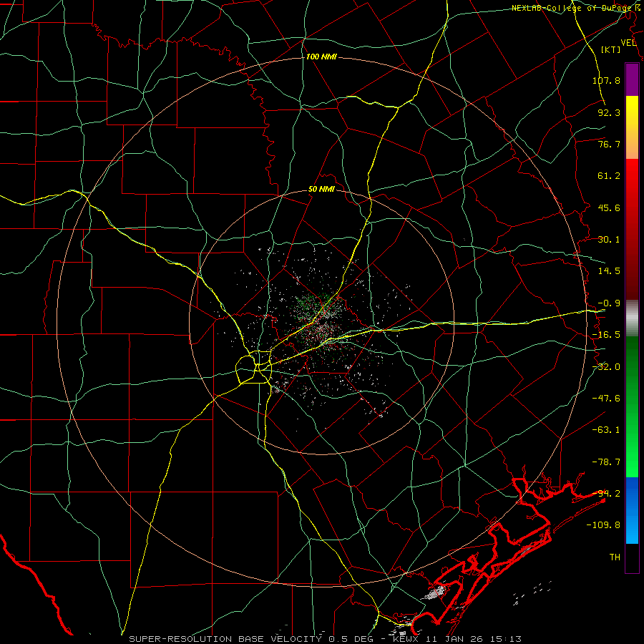Click the -94.2 velocity scale value

[606, 494]
